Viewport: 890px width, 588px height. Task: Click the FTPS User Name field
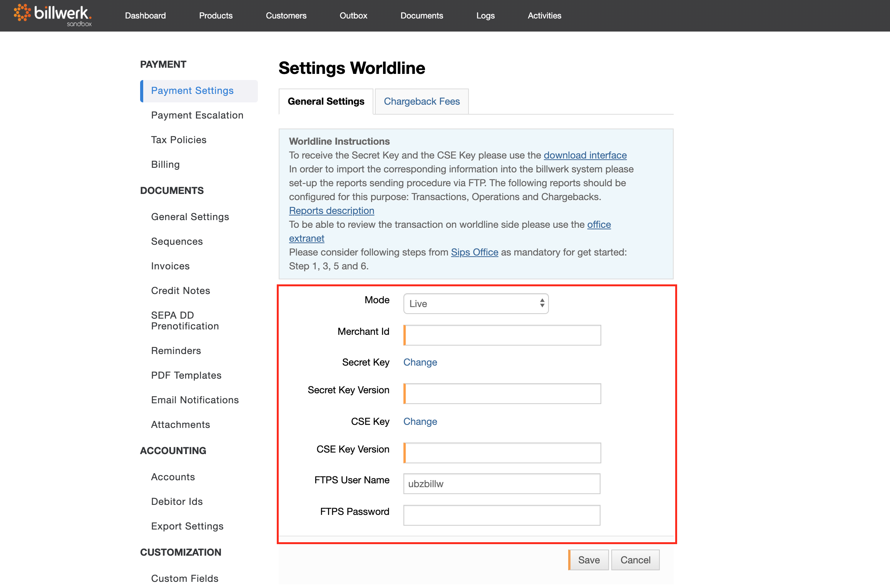click(502, 484)
